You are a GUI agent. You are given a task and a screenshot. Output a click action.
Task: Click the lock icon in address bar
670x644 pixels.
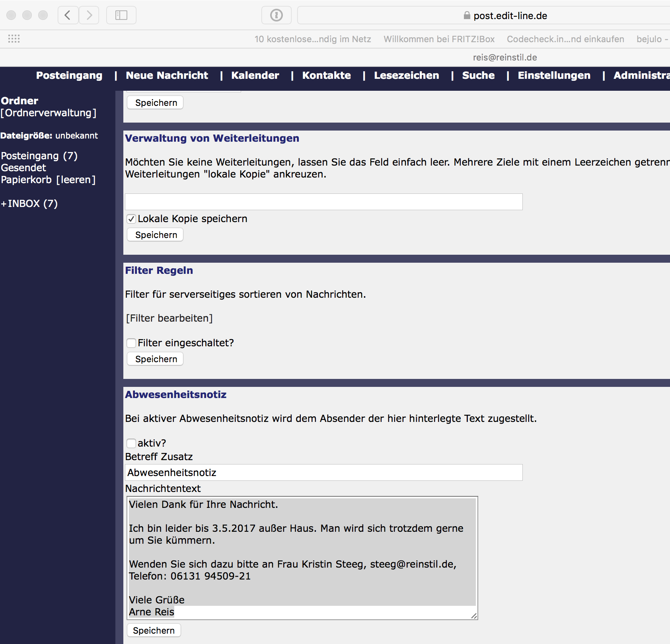(x=467, y=16)
